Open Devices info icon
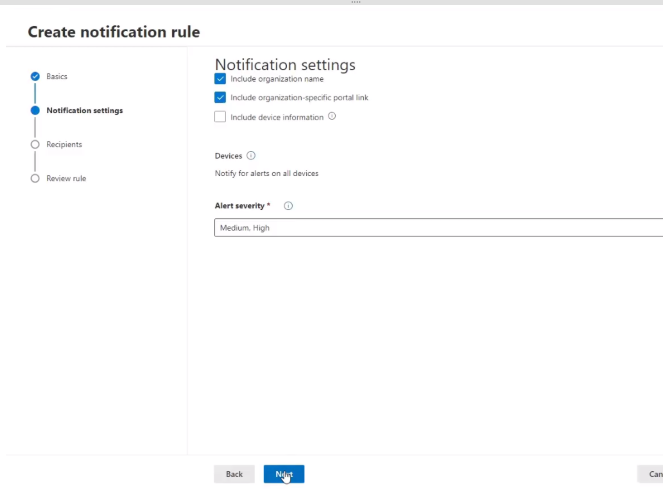This screenshot has height=489, width=663. (251, 156)
